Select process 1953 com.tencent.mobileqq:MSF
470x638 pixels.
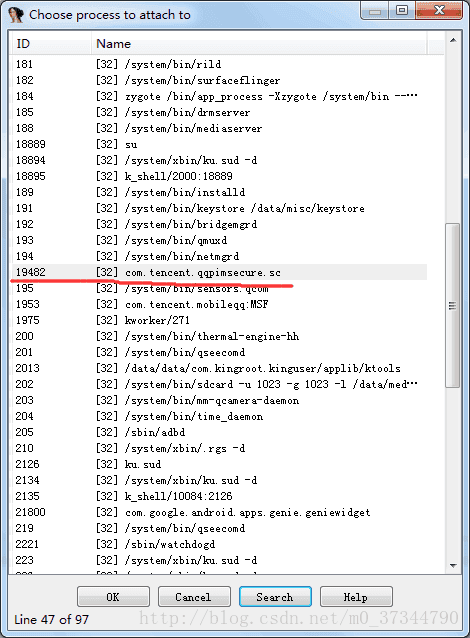219,304
